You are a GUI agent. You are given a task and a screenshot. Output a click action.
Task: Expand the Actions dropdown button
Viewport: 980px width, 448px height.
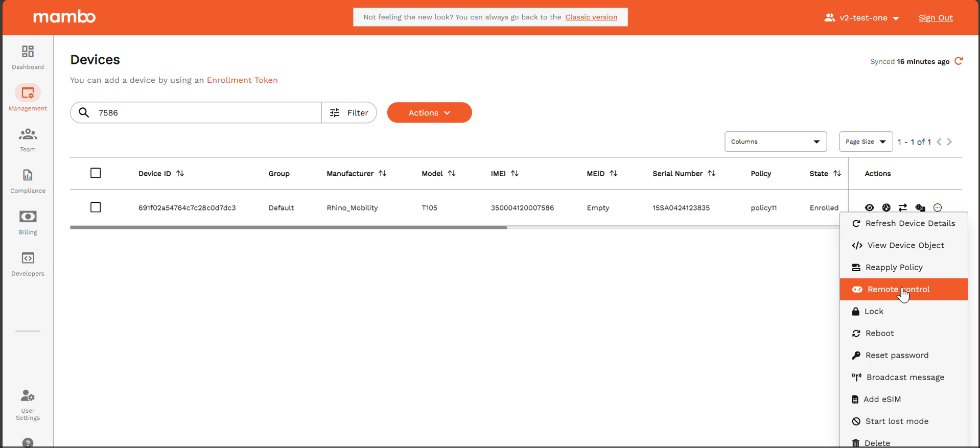429,112
